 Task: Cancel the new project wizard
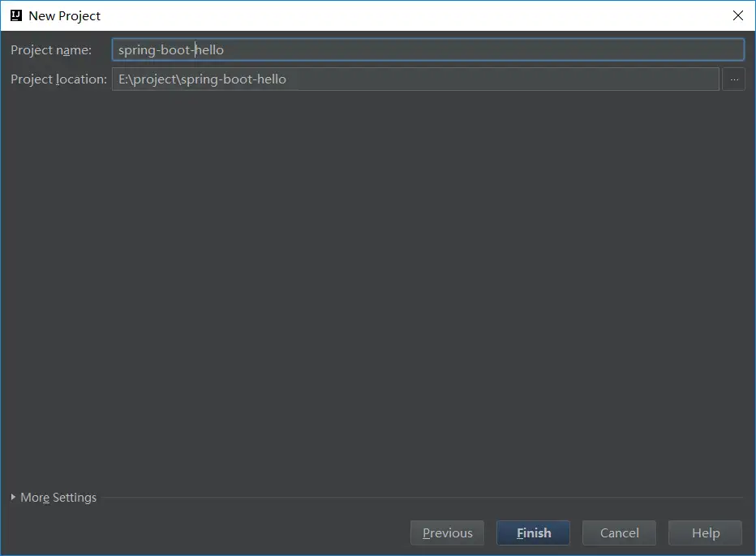619,533
